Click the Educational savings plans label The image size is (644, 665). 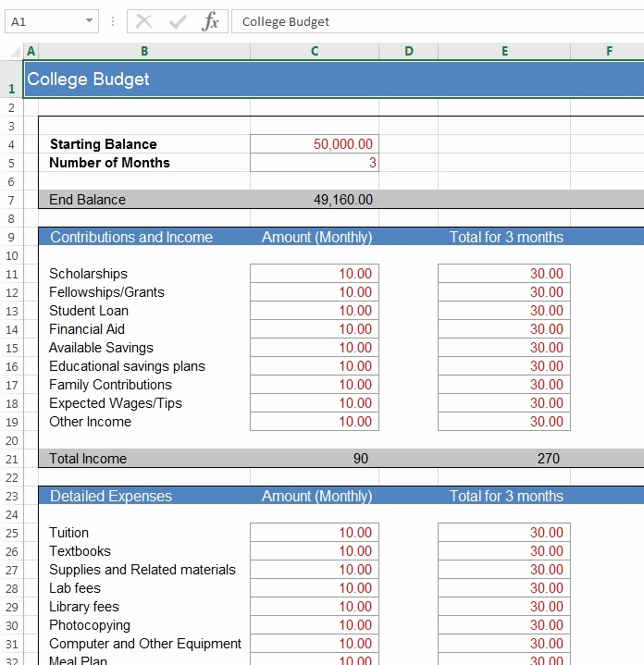click(x=128, y=366)
